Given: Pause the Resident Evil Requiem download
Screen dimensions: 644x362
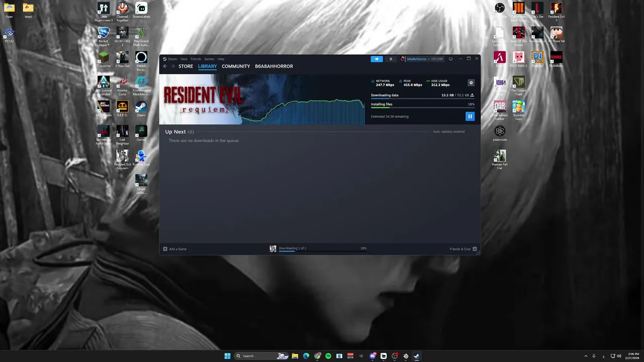Looking at the screenshot, I should 470,116.
